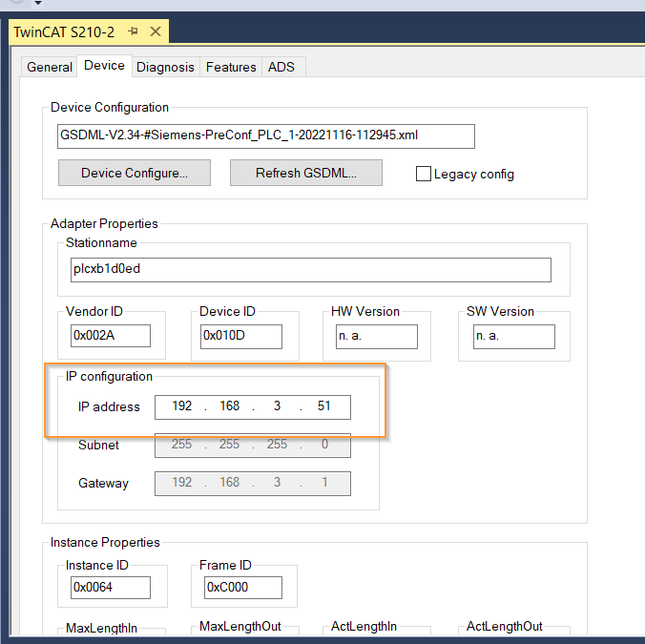Click the Device Configure... button
The image size is (645, 644).
coord(135,173)
